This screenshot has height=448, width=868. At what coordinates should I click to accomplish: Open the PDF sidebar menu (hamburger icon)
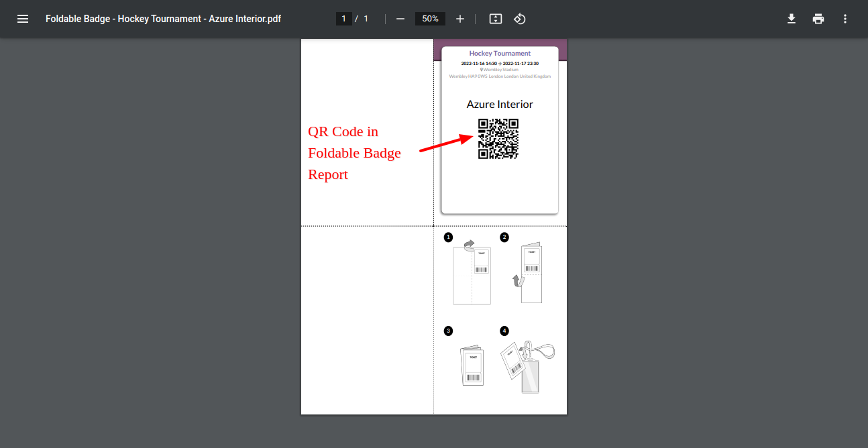coord(23,19)
